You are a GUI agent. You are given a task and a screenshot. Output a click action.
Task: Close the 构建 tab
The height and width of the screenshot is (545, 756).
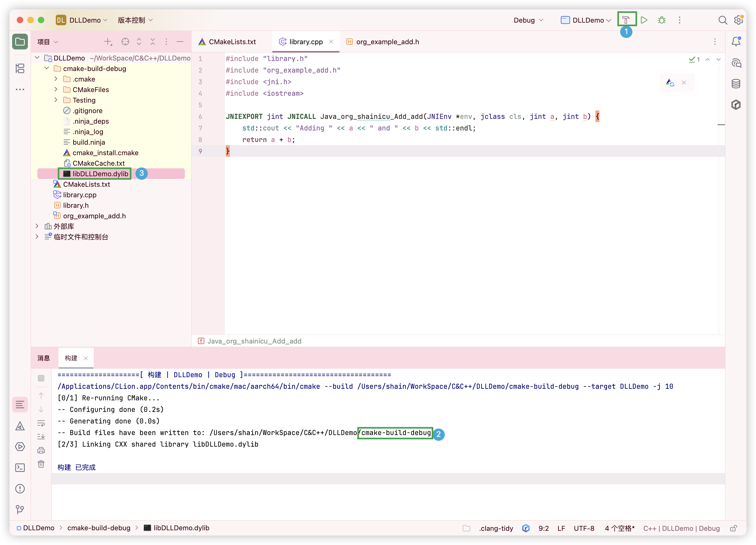(86, 358)
